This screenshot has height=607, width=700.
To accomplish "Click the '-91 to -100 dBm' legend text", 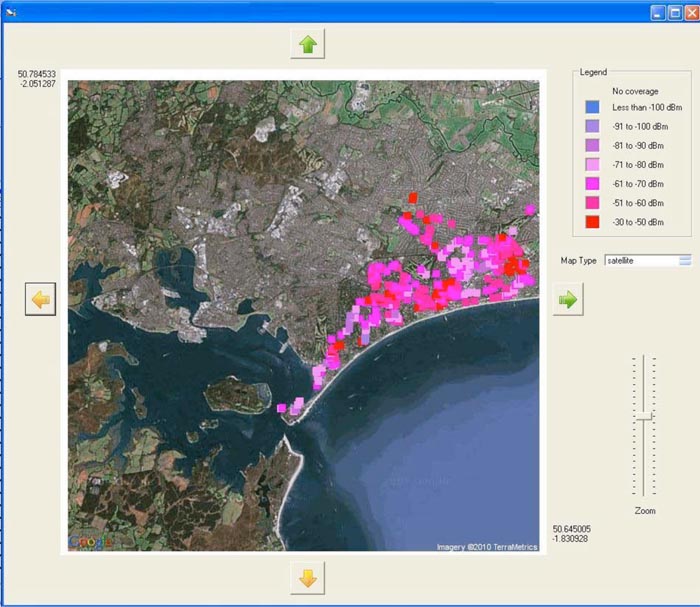I will click(x=640, y=127).
